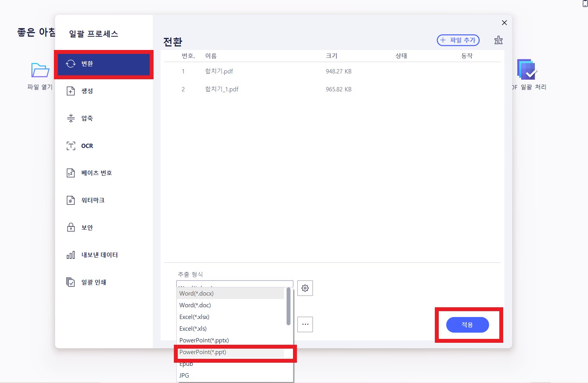Viewport: 588px width, 383px height.
Task: Select Word(*.docx) in format dropdown
Action: [197, 294]
